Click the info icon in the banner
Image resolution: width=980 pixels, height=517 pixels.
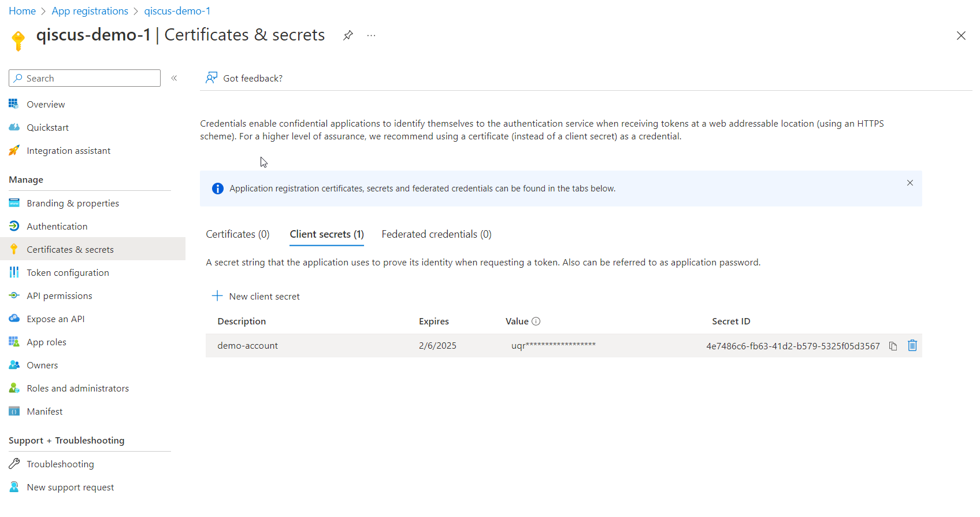218,189
